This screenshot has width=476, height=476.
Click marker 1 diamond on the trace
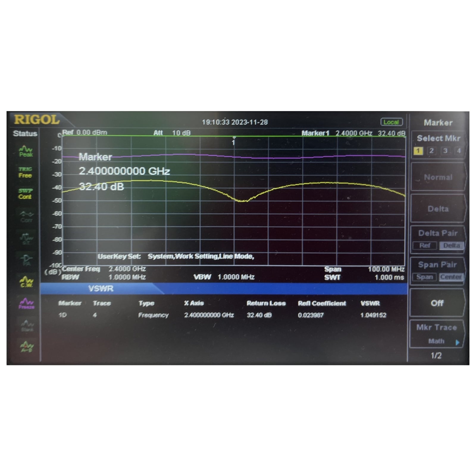(234, 138)
